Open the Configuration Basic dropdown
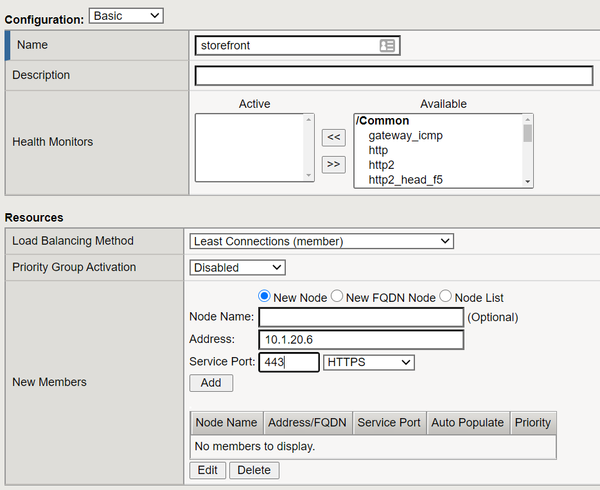This screenshot has width=600, height=490. tap(126, 15)
